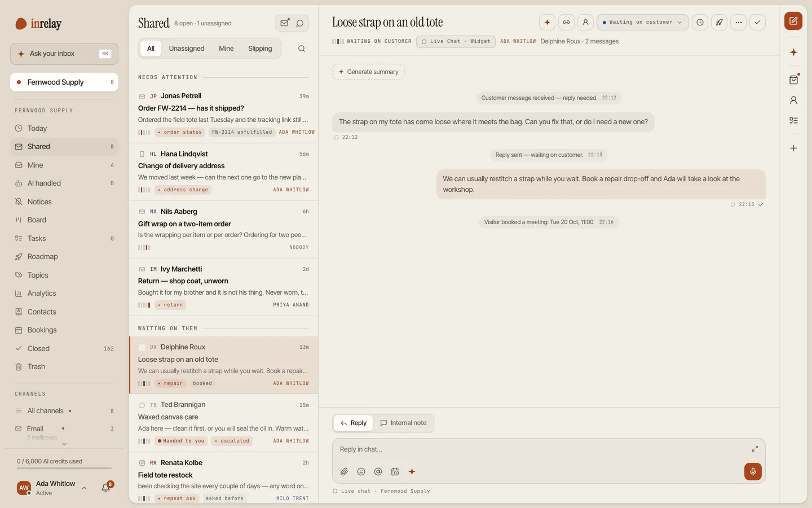Expand the Email mailboxes chevron in Channels
The width and height of the screenshot is (812, 508).
[x=64, y=444]
